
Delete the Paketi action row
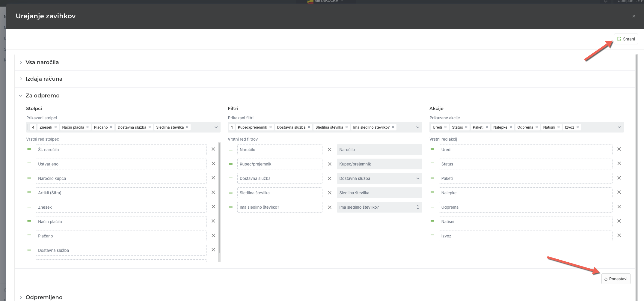619,178
